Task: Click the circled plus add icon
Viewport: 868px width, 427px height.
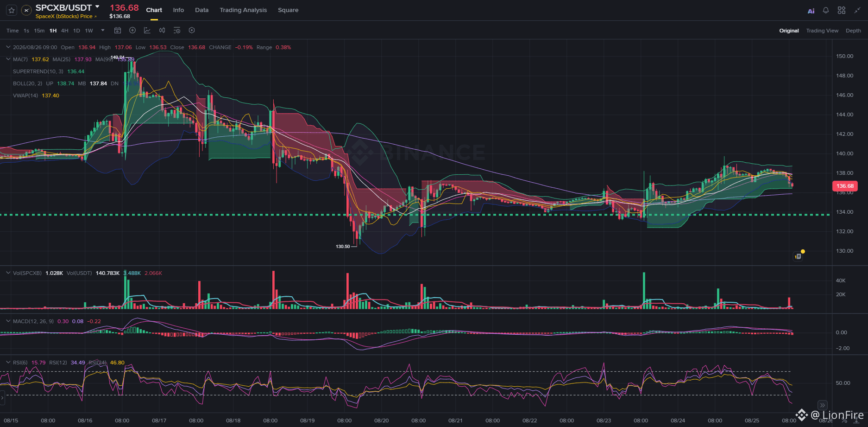Action: pyautogui.click(x=132, y=31)
